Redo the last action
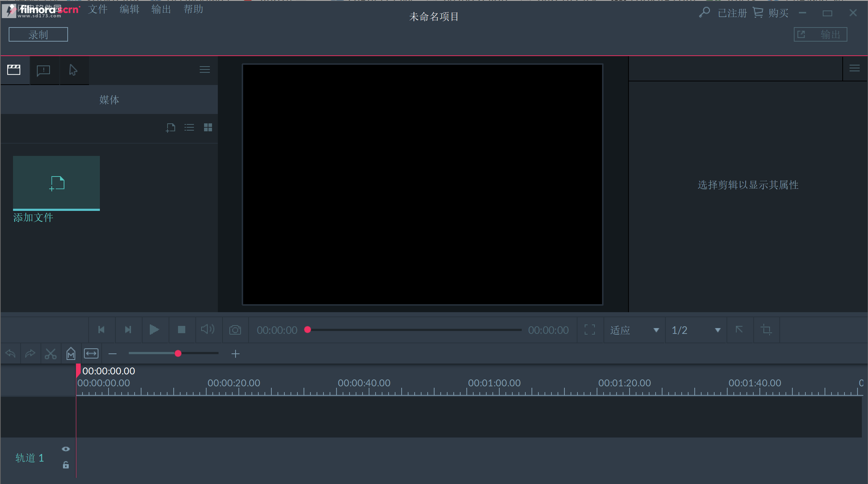 click(x=30, y=353)
